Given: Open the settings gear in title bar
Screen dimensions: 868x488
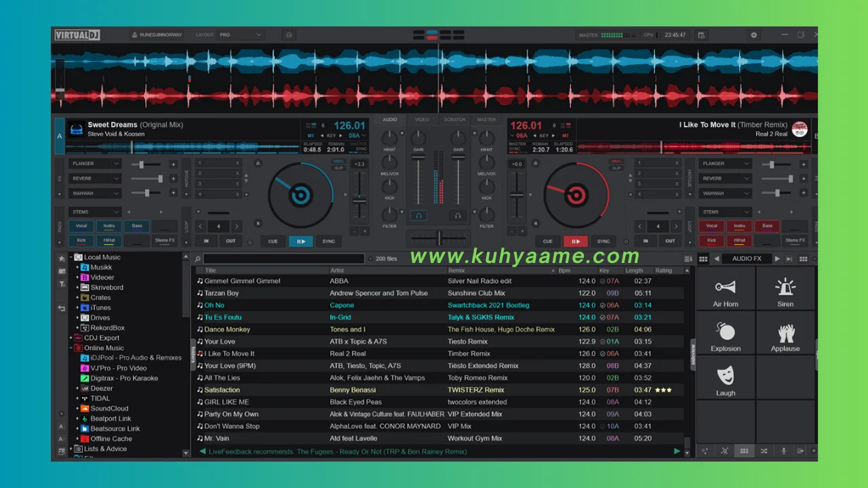Looking at the screenshot, I should click(x=753, y=35).
